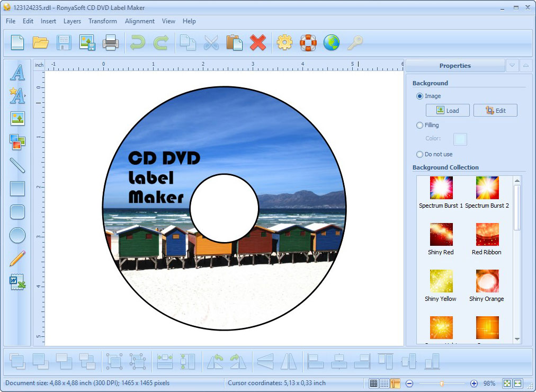
Task: Select the Rounded Rectangle tool
Action: click(x=17, y=212)
